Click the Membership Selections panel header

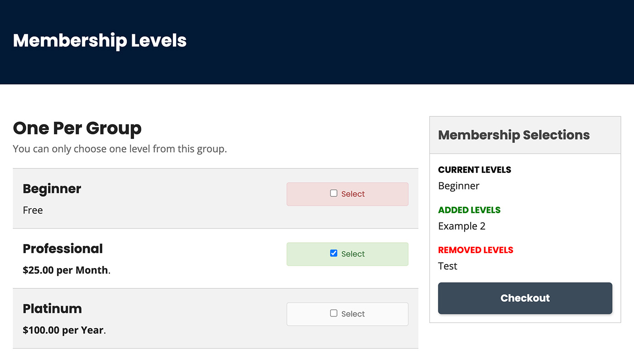514,134
